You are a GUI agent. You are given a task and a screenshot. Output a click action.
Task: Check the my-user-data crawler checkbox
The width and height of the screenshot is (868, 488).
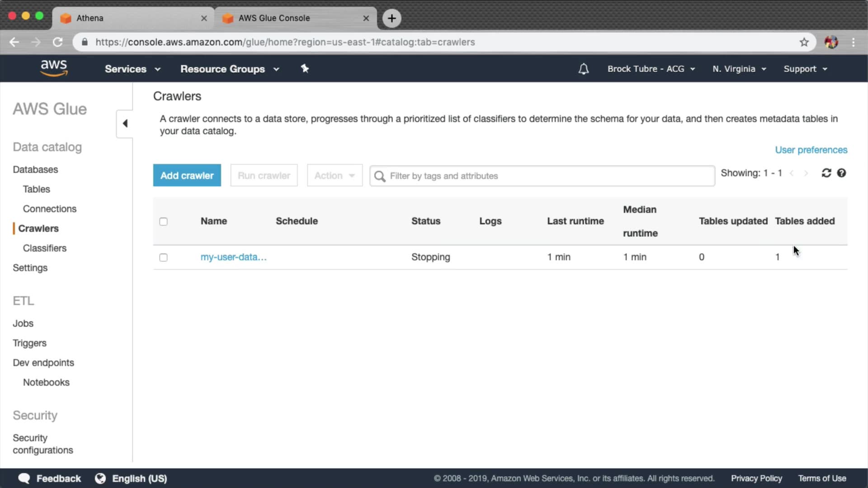point(163,258)
